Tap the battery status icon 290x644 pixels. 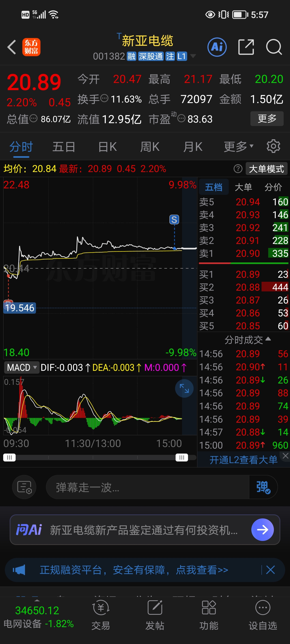coord(240,14)
